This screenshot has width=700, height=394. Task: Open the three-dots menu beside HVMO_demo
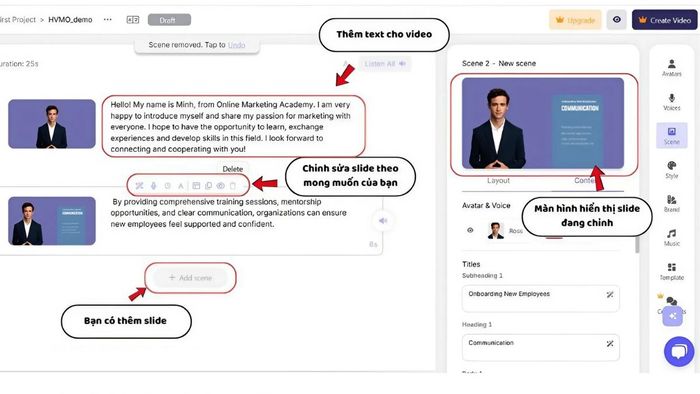click(x=108, y=20)
